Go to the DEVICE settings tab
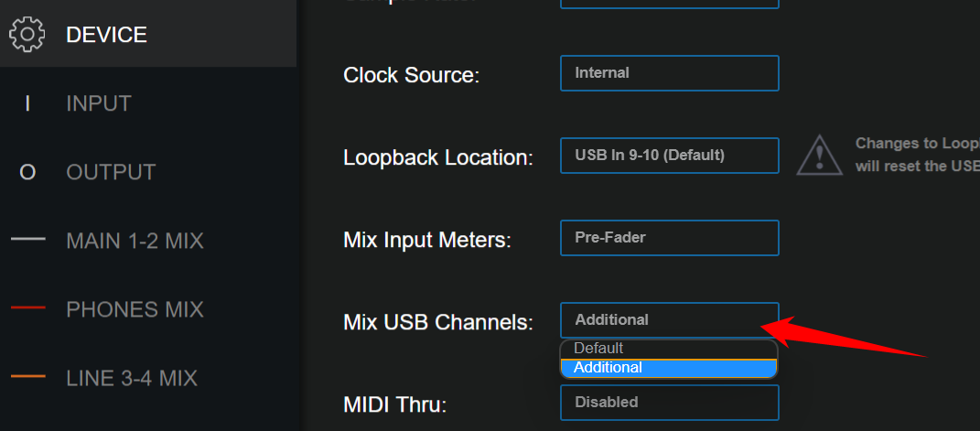Viewport: 980px width, 431px height. 106,35
